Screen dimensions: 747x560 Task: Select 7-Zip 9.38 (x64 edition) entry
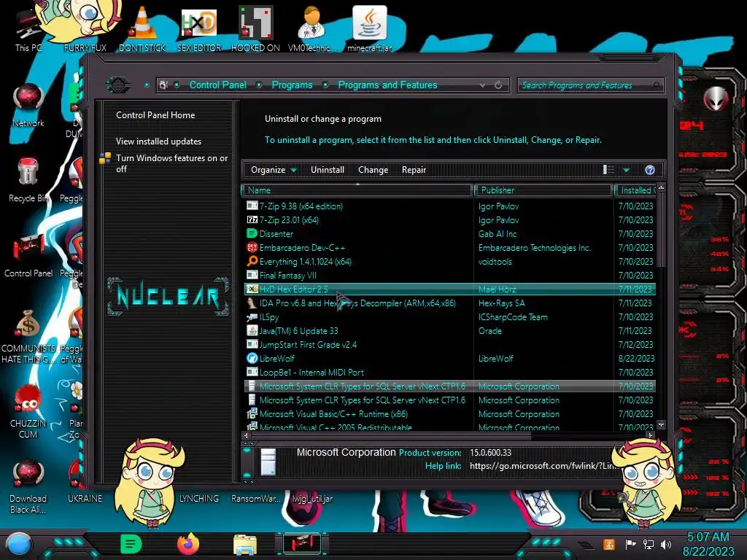[x=449, y=206]
